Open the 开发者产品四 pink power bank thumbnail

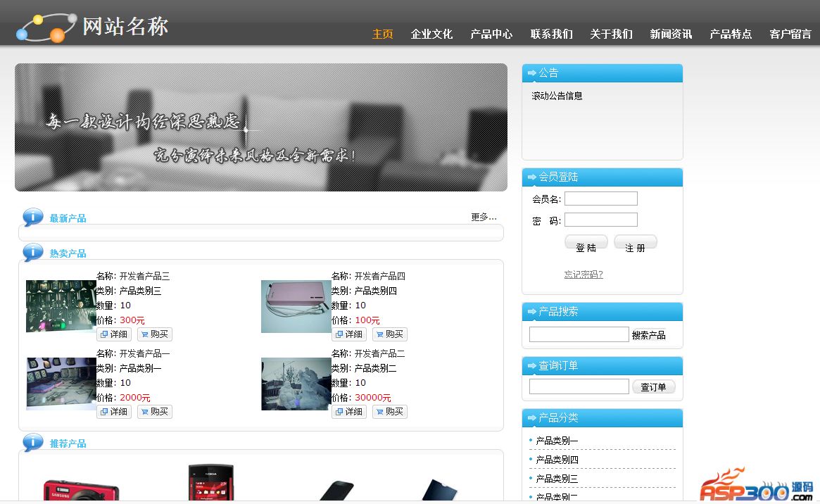(296, 306)
